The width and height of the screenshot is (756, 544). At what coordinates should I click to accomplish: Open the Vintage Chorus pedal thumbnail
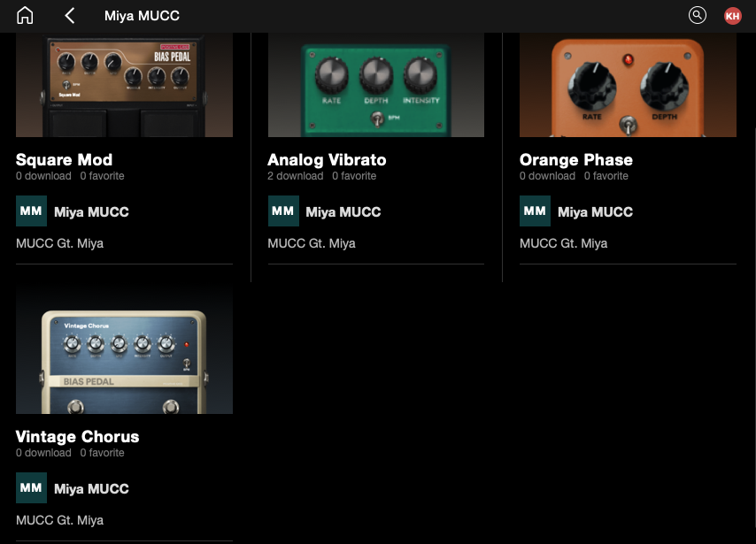pos(124,349)
